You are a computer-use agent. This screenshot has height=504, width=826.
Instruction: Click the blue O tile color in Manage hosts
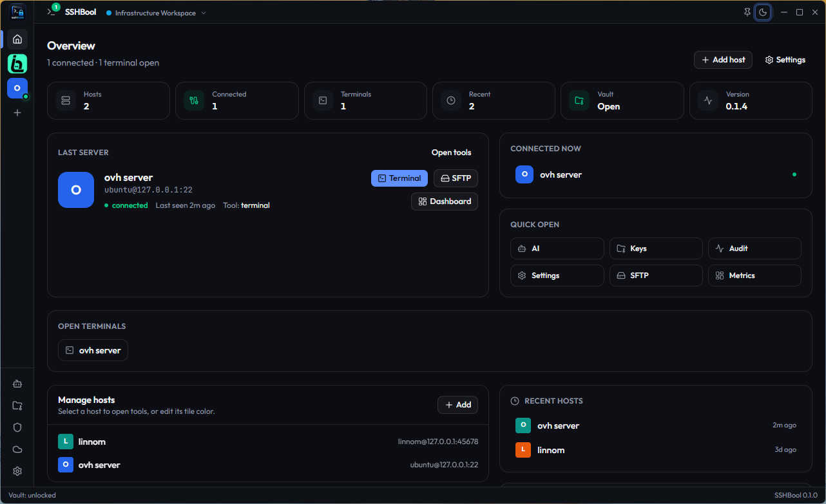click(66, 465)
